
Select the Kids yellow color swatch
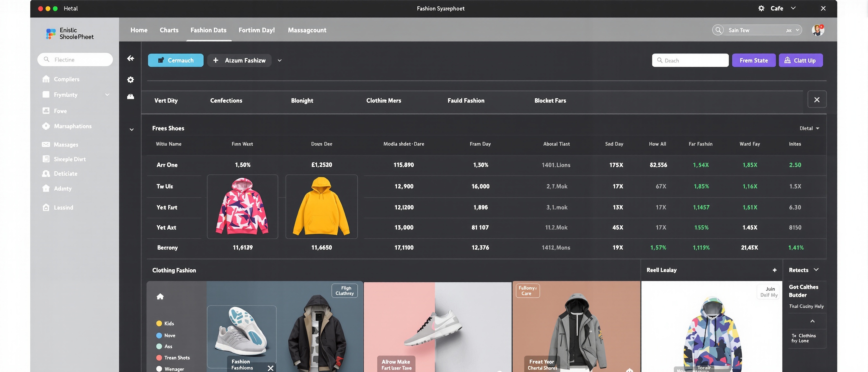click(159, 323)
